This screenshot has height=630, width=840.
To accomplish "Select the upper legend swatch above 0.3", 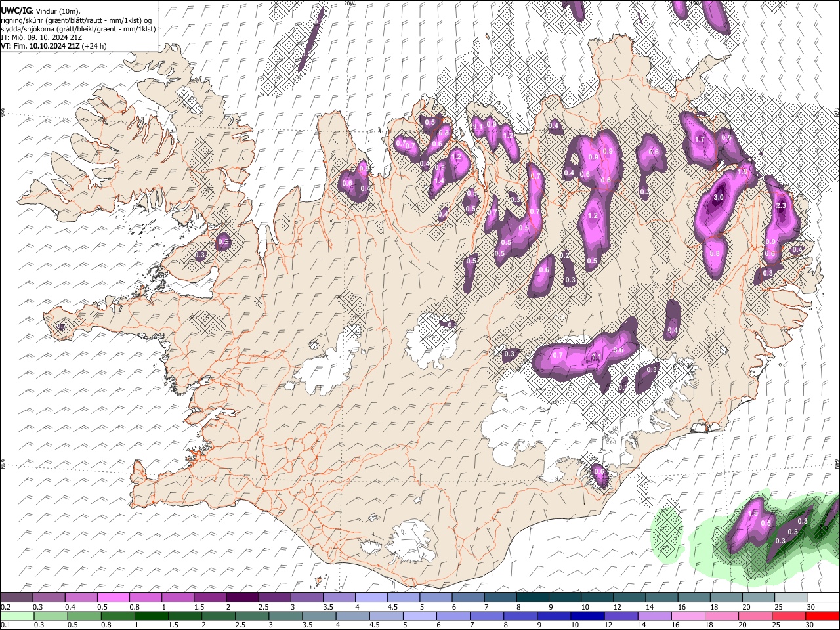I will point(49,598).
